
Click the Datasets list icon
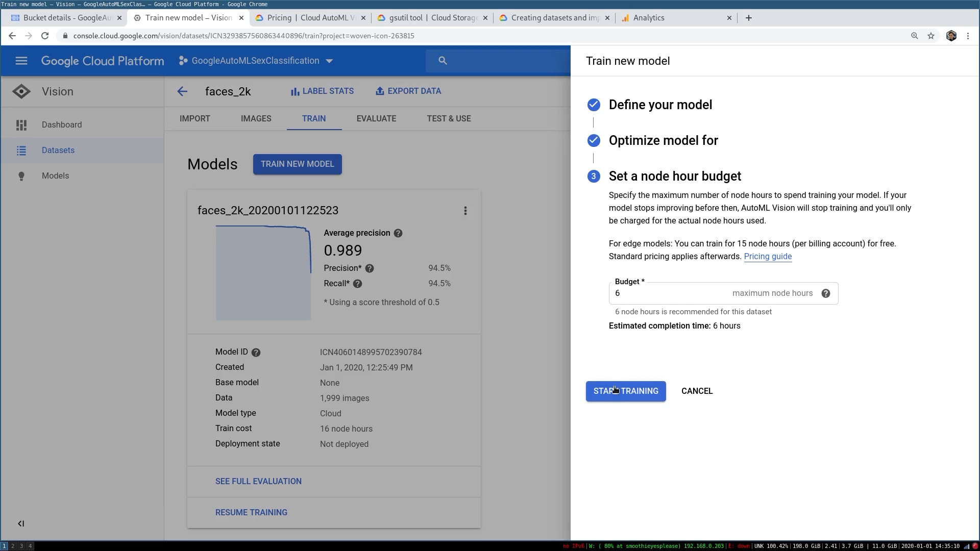coord(21,151)
